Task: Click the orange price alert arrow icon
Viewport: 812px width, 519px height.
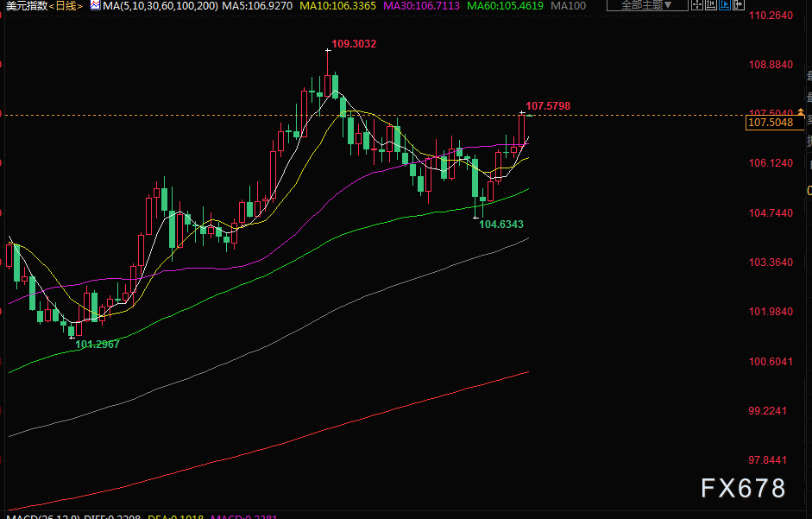Action: click(x=802, y=112)
